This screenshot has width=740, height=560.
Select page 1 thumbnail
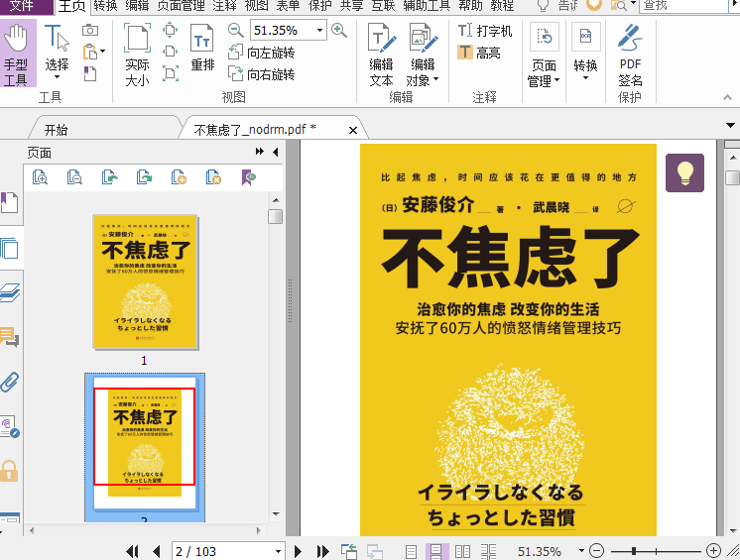(x=146, y=281)
